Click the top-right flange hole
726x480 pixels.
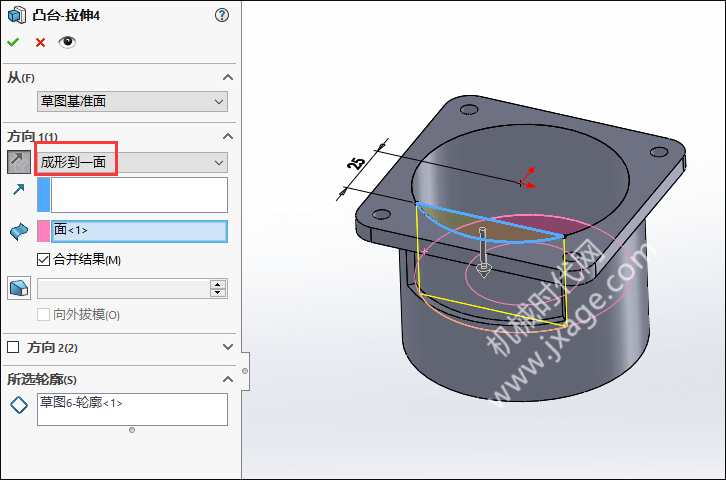pyautogui.click(x=659, y=152)
